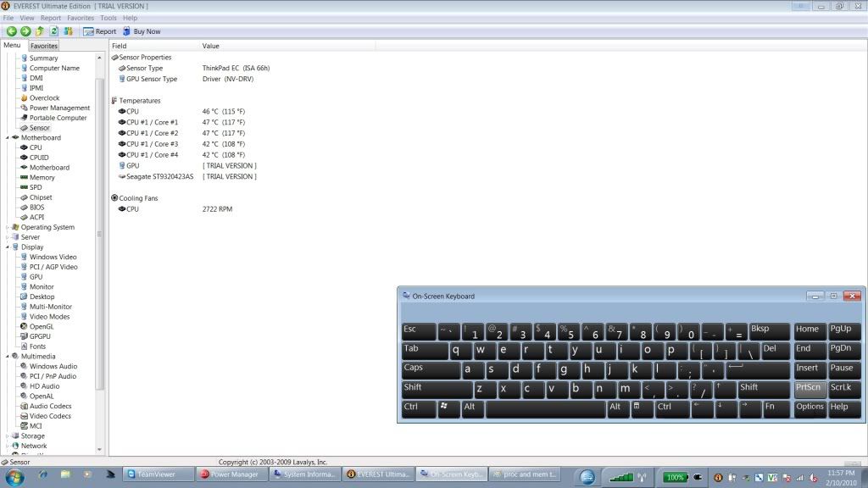Select CPUID under Motherboard
Image resolution: width=868 pixels, height=488 pixels.
tap(39, 158)
